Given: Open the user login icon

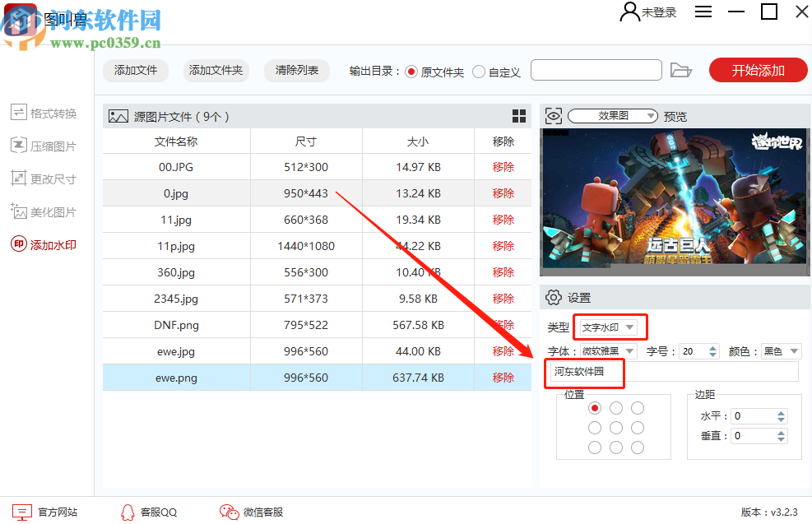Looking at the screenshot, I should pyautogui.click(x=629, y=12).
